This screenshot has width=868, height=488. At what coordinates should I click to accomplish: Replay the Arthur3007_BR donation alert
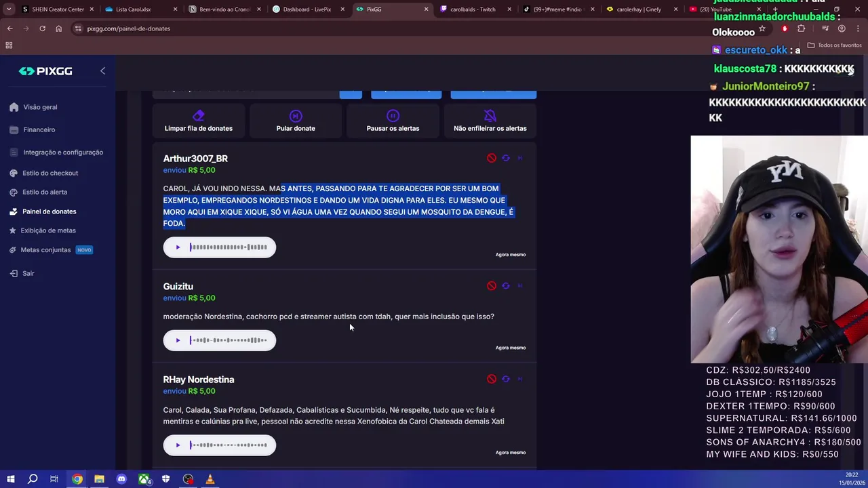(x=506, y=158)
